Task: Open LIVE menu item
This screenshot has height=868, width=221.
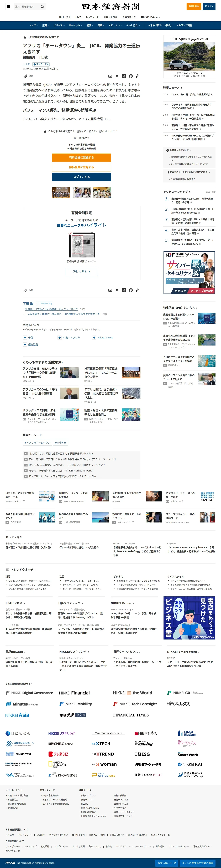Action: (78, 17)
